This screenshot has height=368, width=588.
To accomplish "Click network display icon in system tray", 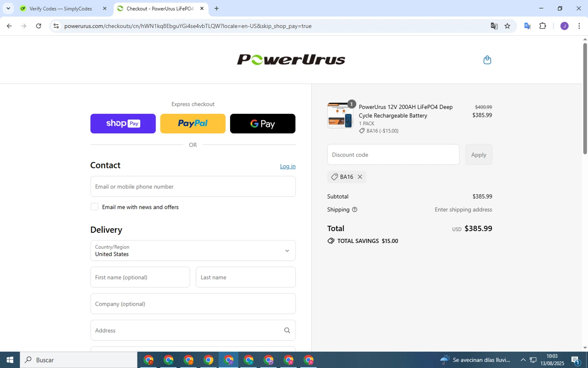I will pyautogui.click(x=533, y=360).
